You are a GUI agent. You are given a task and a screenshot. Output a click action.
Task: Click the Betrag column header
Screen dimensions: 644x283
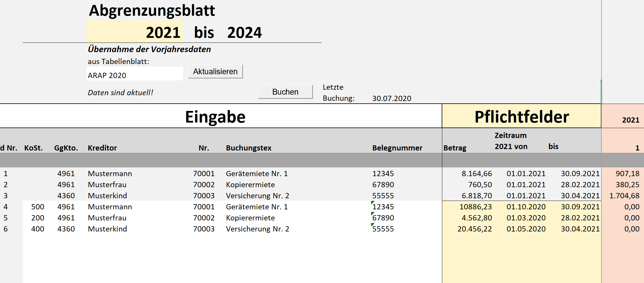coord(455,148)
